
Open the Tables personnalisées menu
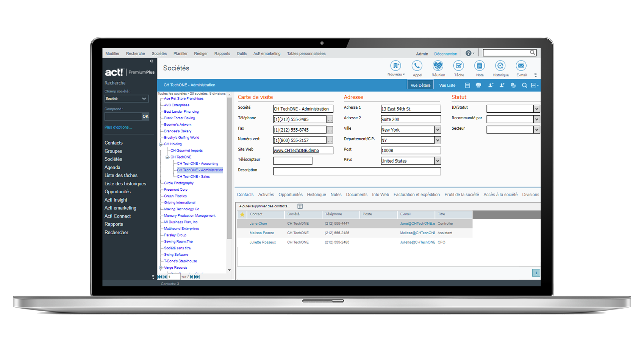306,54
